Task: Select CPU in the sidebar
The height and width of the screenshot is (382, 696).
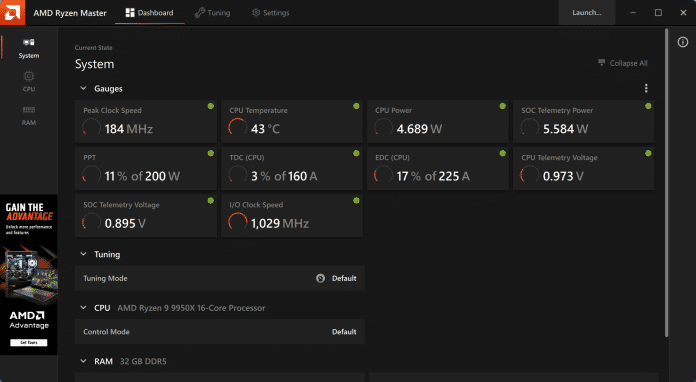Action: pos(29,82)
